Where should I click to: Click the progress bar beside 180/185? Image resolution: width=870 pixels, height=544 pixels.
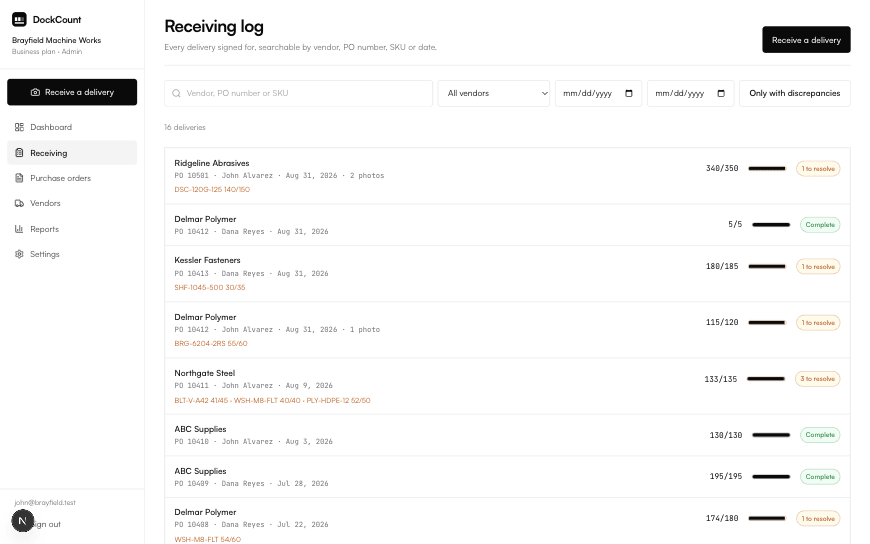[x=767, y=266]
